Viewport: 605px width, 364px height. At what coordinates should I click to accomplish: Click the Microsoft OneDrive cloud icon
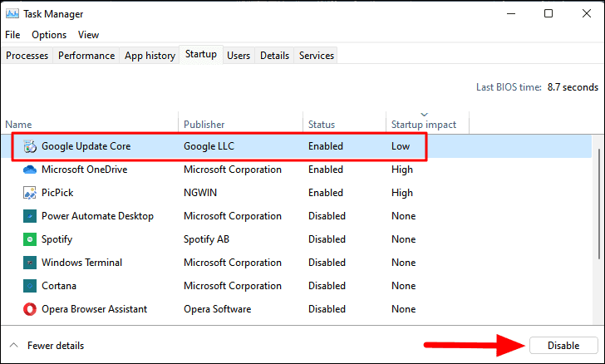click(30, 170)
